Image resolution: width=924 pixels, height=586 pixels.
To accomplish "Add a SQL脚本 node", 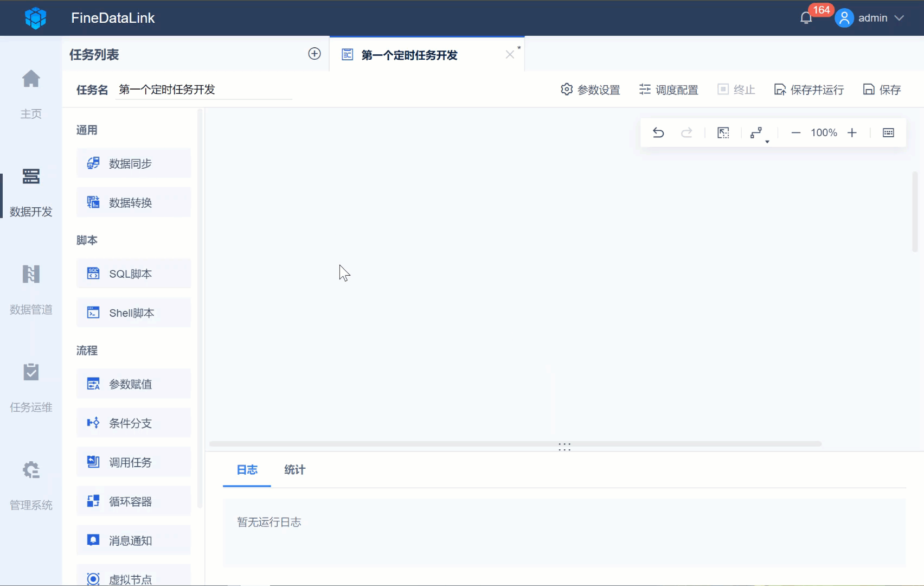I will [133, 273].
